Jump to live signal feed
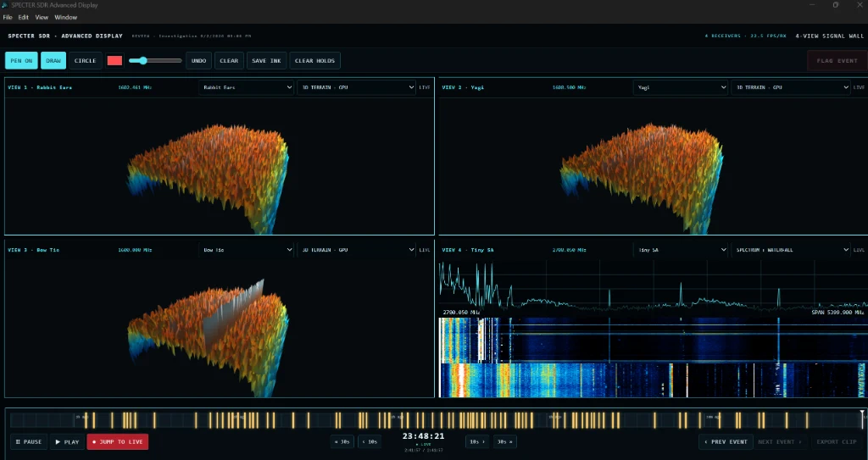 [117, 441]
